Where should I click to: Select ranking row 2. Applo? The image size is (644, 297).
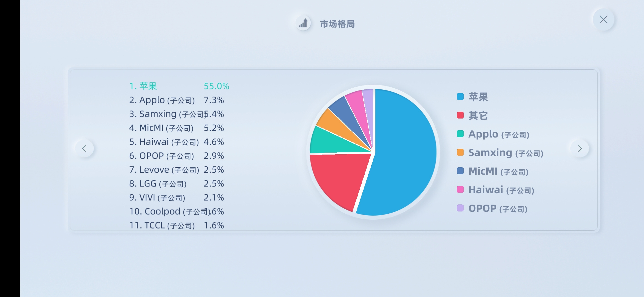click(x=177, y=100)
